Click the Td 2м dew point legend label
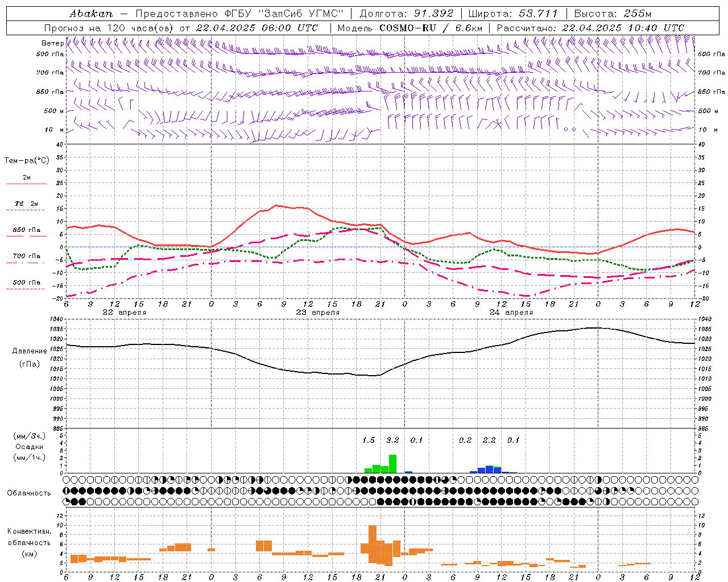Viewport: 728px width, 582px height. click(27, 203)
